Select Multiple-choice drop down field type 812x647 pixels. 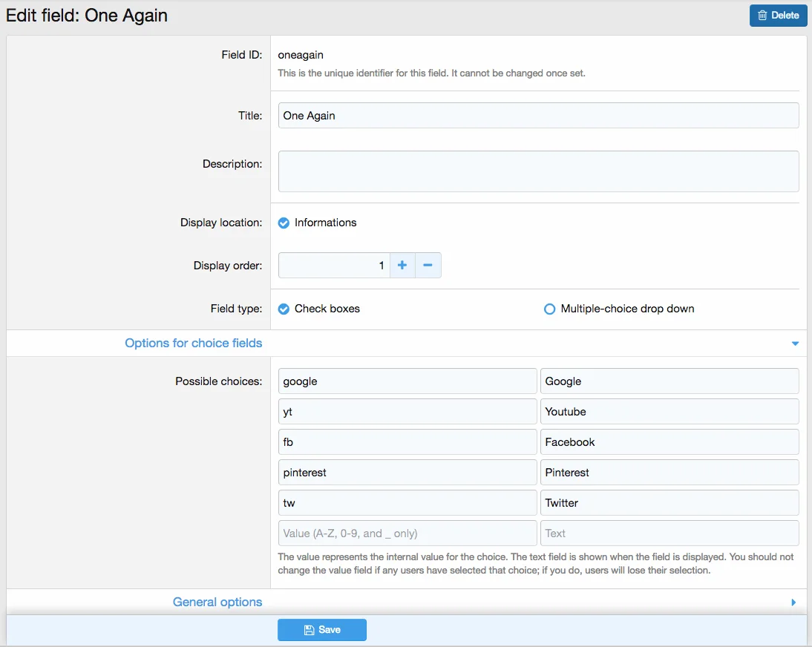click(x=549, y=309)
